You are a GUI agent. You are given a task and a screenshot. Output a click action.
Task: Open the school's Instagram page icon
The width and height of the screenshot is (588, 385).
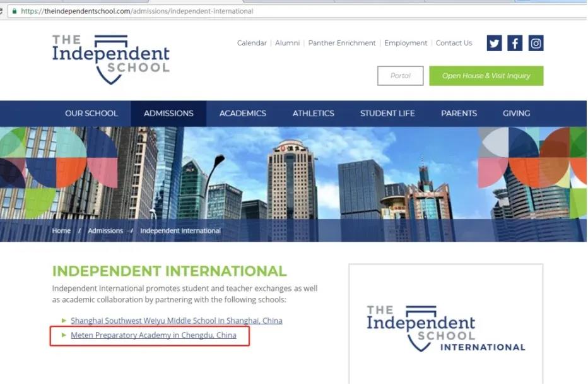point(536,43)
